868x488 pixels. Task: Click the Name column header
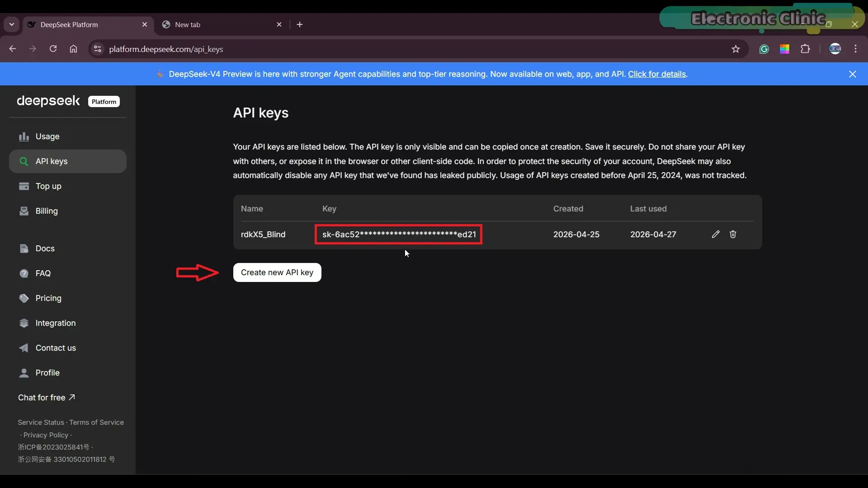click(252, 209)
